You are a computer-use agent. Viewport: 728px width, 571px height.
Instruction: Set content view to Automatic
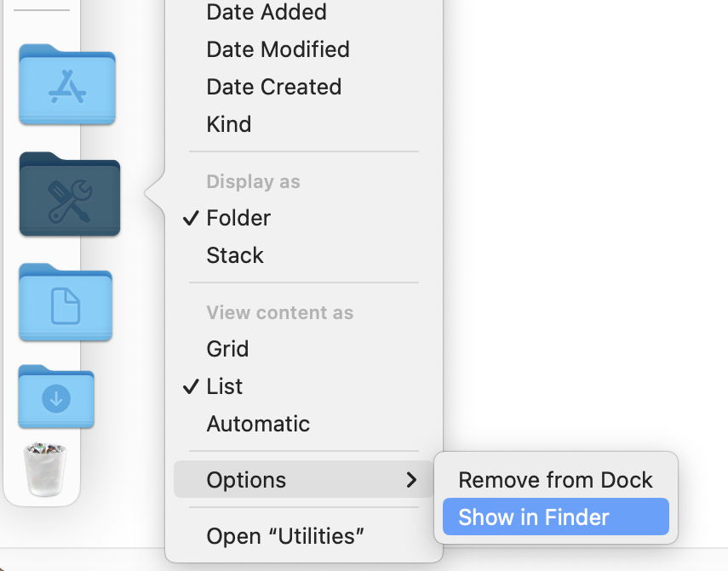click(258, 424)
